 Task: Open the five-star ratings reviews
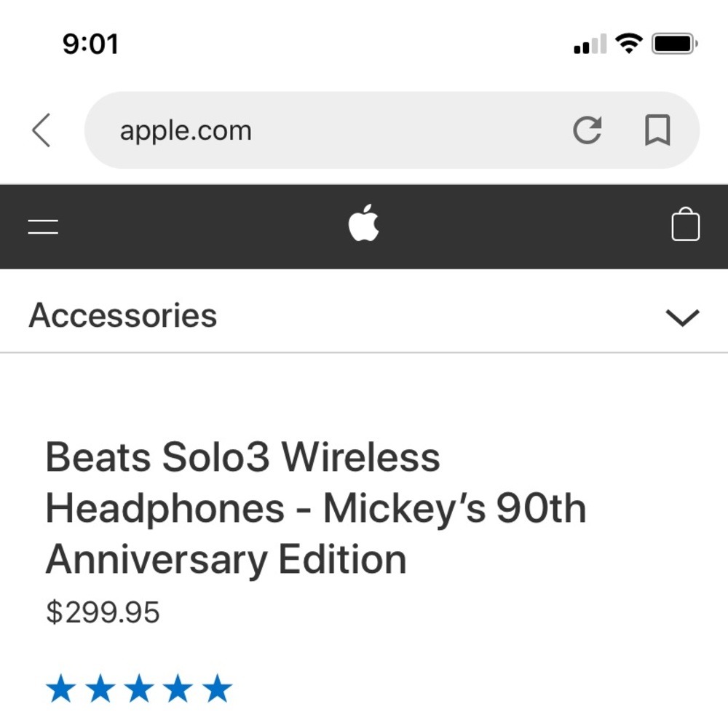click(139, 689)
